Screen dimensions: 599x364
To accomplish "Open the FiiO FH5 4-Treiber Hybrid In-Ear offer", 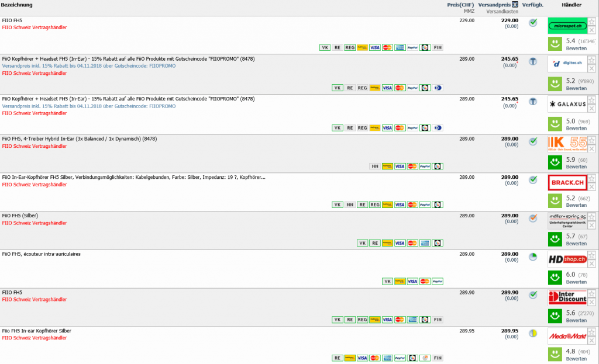I will pos(80,139).
